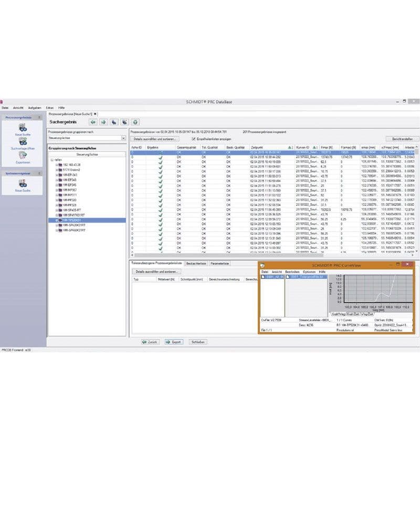Sort by Zeitpunkt column header

[x=271, y=148]
